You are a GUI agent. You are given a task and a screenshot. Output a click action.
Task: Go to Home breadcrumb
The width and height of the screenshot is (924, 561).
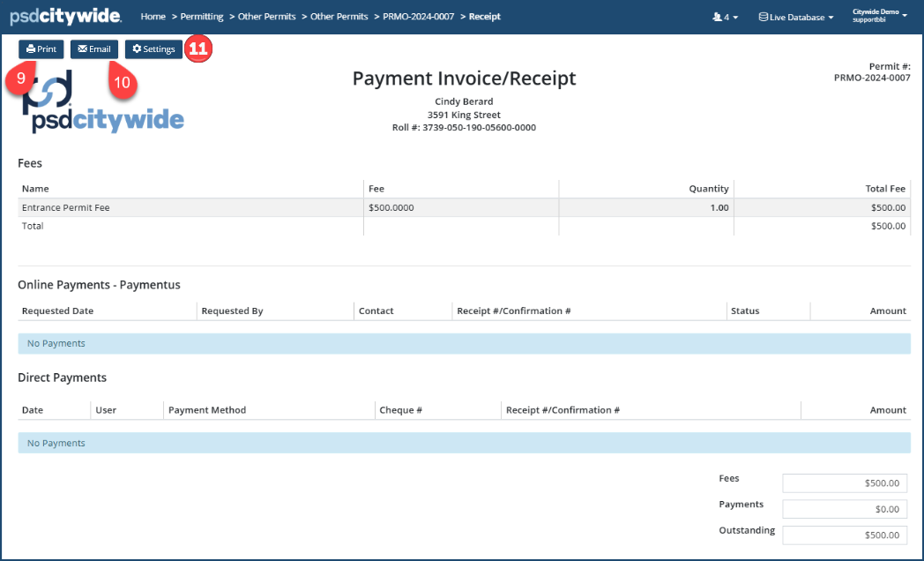click(153, 17)
